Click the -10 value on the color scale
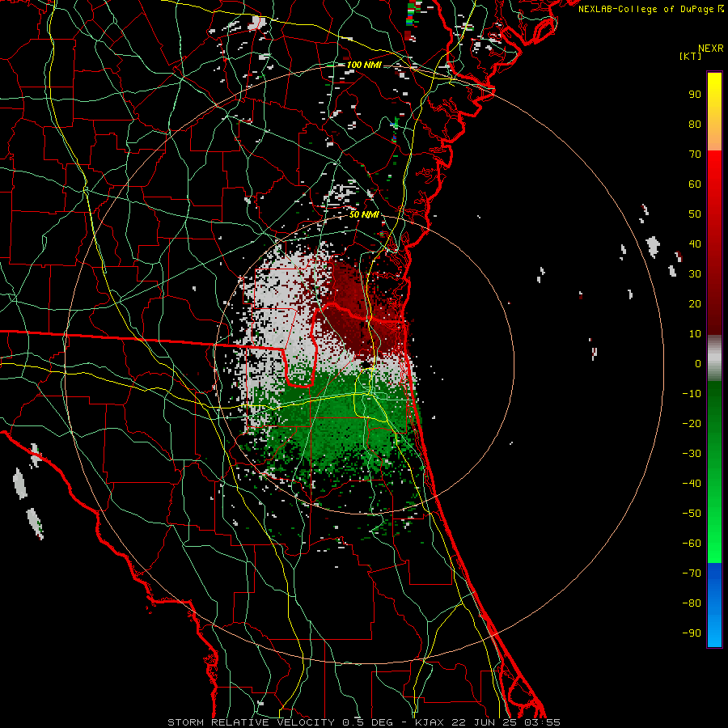728x728 pixels. [692, 394]
